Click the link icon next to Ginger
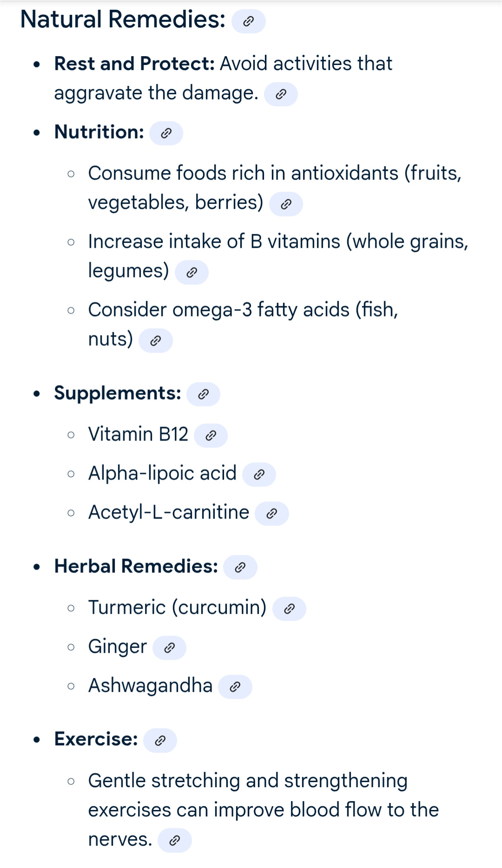The image size is (502, 868). [x=169, y=648]
